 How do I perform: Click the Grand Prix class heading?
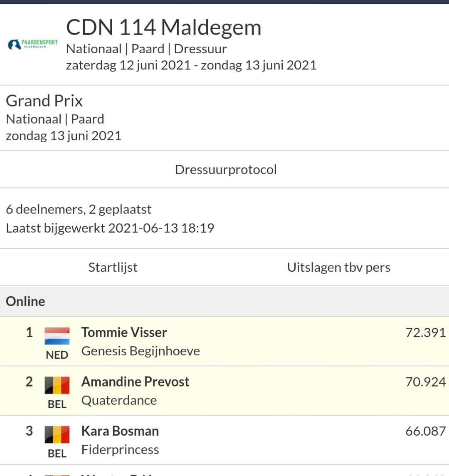[x=44, y=101]
